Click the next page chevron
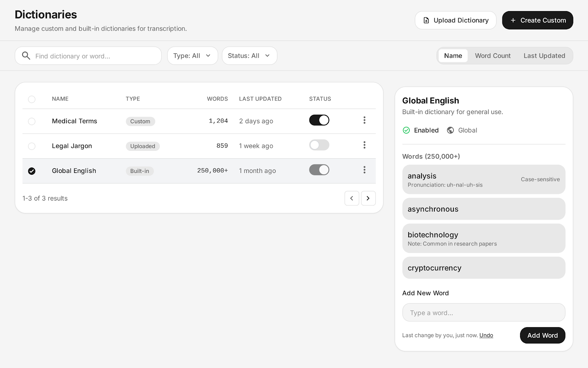Image resolution: width=588 pixels, height=368 pixels. click(368, 198)
